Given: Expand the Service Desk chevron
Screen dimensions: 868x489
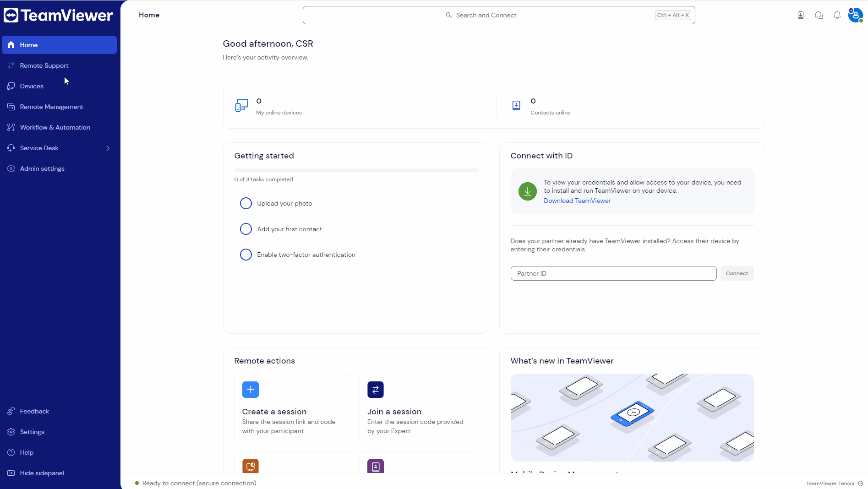Looking at the screenshot, I should [x=108, y=148].
